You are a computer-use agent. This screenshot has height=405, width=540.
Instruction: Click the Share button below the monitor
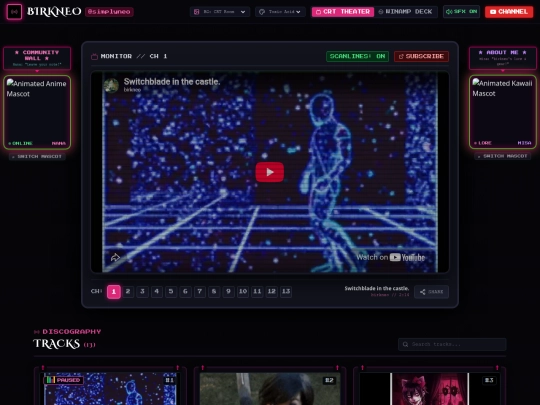(431, 292)
